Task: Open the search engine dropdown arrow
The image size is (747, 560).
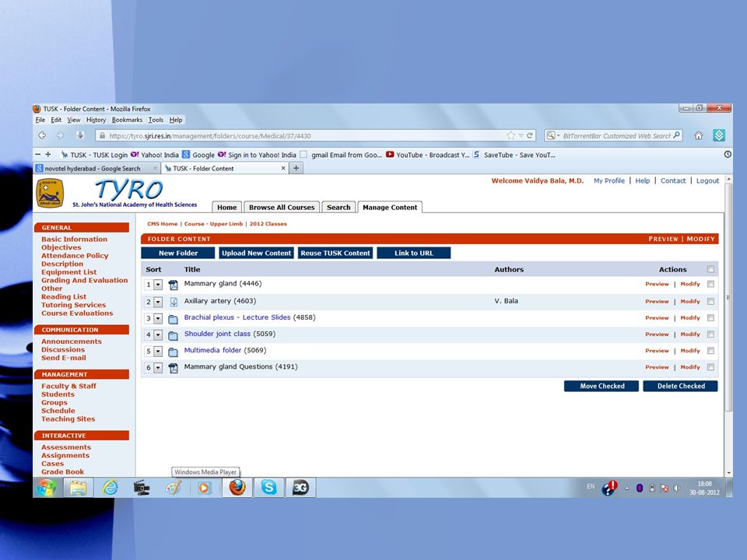Action: pos(559,135)
